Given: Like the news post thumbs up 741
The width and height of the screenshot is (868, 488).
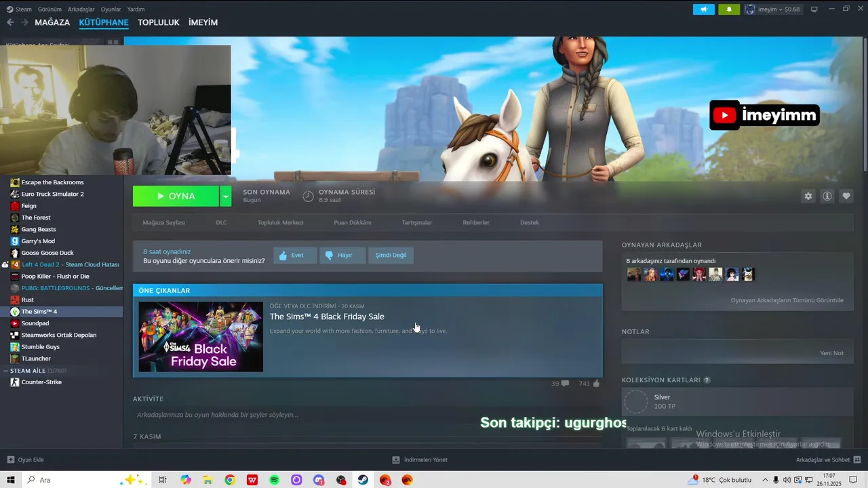Looking at the screenshot, I should tap(589, 384).
